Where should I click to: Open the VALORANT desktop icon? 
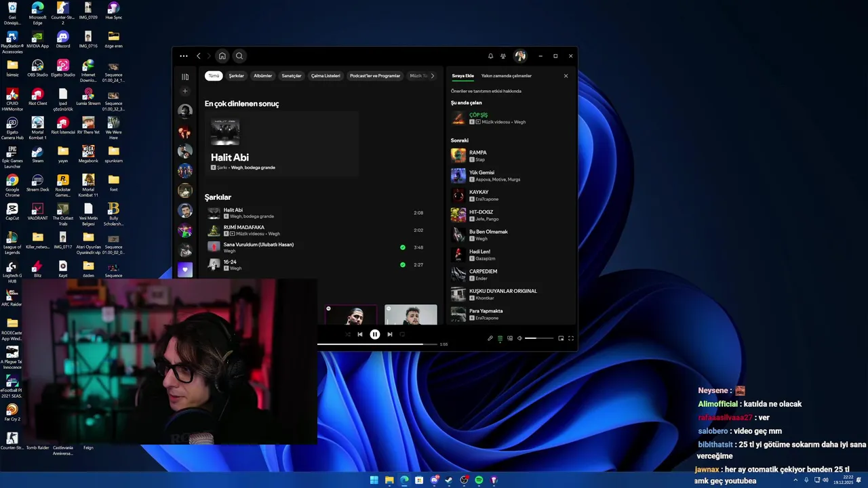(37, 211)
